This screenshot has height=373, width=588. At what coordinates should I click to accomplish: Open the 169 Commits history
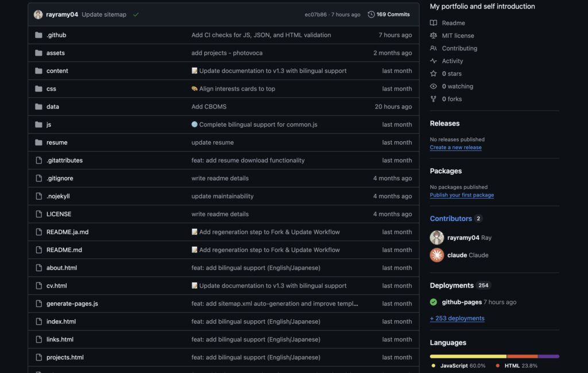tap(389, 14)
